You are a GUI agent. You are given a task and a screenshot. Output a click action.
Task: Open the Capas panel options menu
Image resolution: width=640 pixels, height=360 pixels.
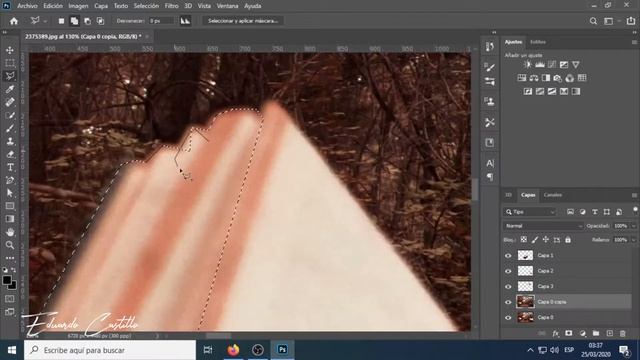click(634, 195)
